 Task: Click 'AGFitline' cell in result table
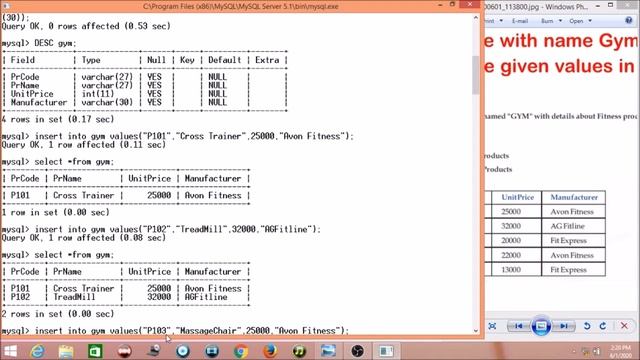[206, 297]
